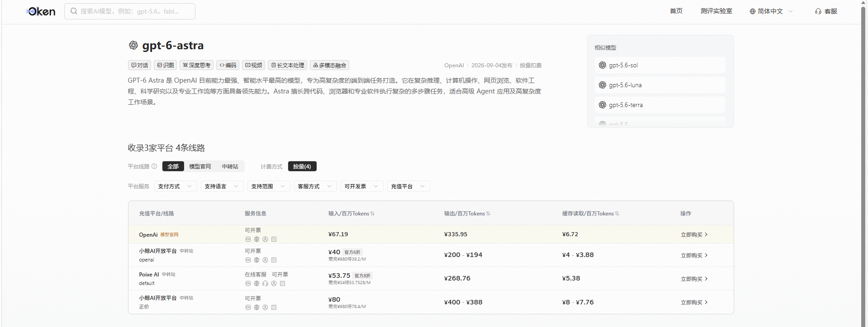Click the user icon in 小鲸AI 正价 row
The image size is (868, 327).
coord(265,308)
